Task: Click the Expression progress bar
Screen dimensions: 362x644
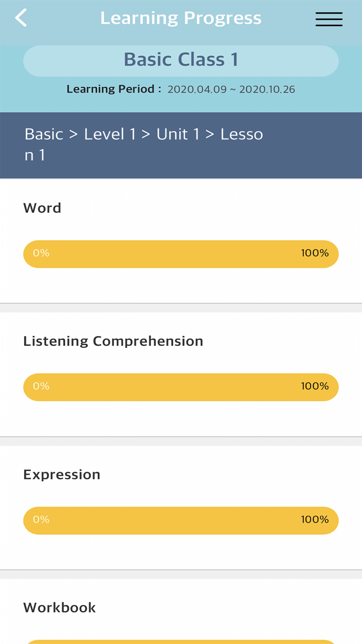Action: [x=181, y=520]
